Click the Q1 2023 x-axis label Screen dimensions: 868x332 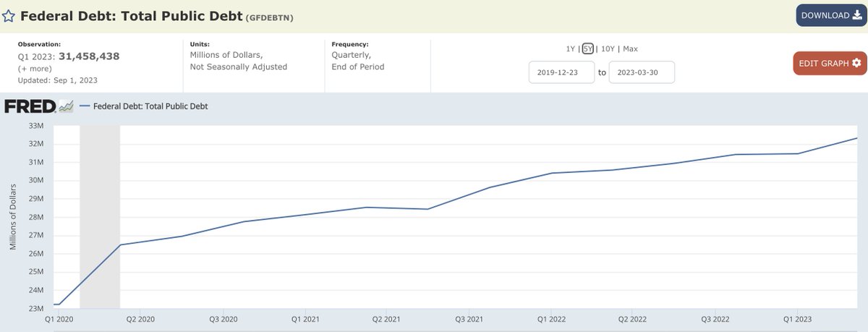tap(798, 319)
